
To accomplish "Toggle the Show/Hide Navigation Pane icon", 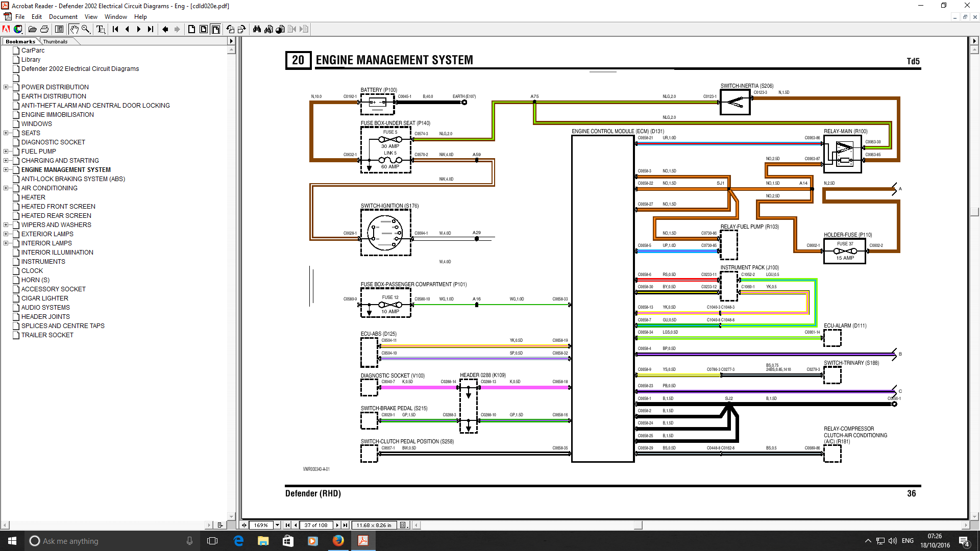I will click(x=59, y=29).
